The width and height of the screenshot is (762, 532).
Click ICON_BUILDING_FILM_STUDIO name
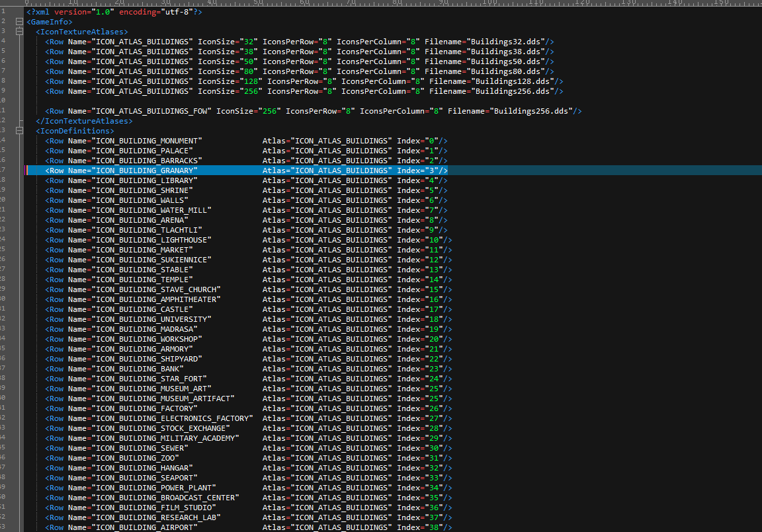(154, 508)
